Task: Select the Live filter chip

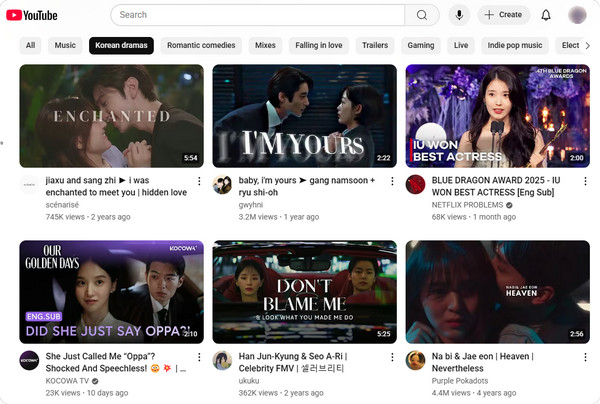Action: tap(461, 46)
